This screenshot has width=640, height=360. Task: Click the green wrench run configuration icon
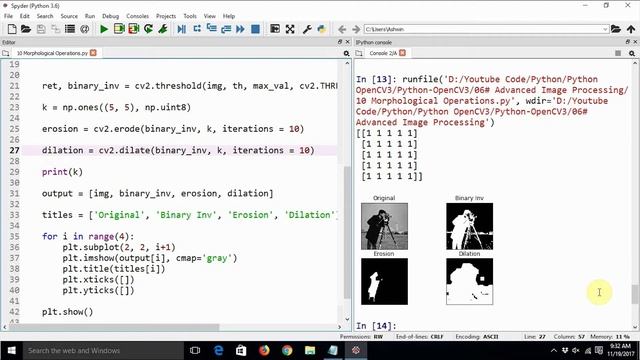tap(163, 29)
